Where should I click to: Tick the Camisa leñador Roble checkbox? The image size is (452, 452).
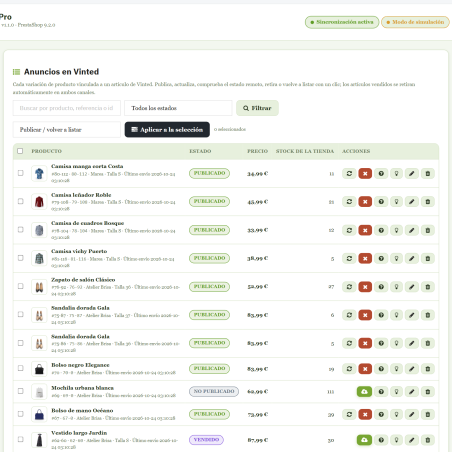click(x=21, y=201)
